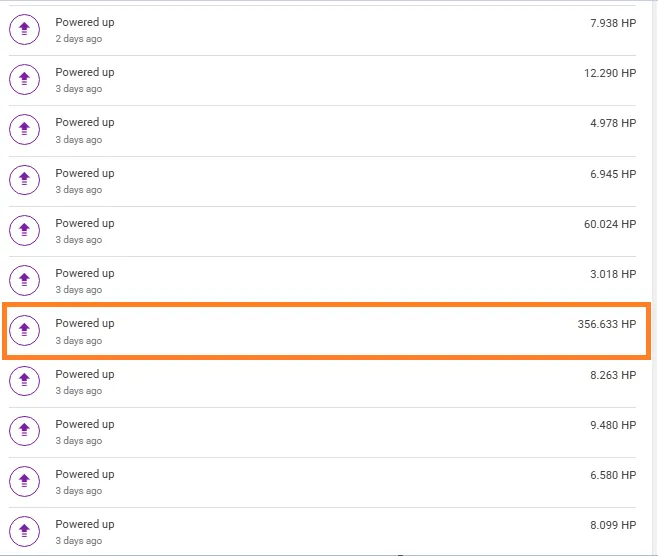The height and width of the screenshot is (556, 658).
Task: Click the 8.099 HP amount
Action: click(613, 525)
